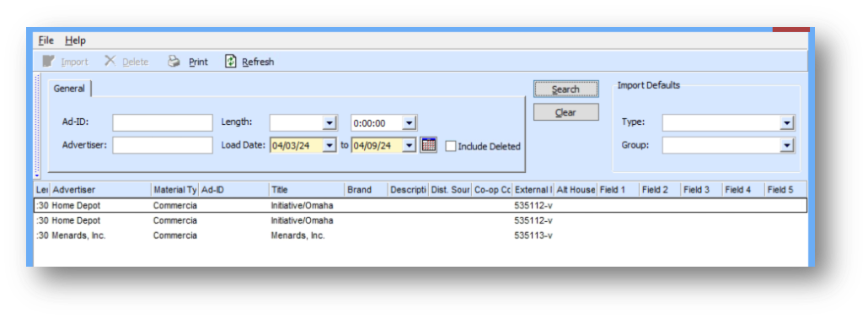Click the Description column header
Image resolution: width=868 pixels, height=319 pixels.
click(409, 190)
